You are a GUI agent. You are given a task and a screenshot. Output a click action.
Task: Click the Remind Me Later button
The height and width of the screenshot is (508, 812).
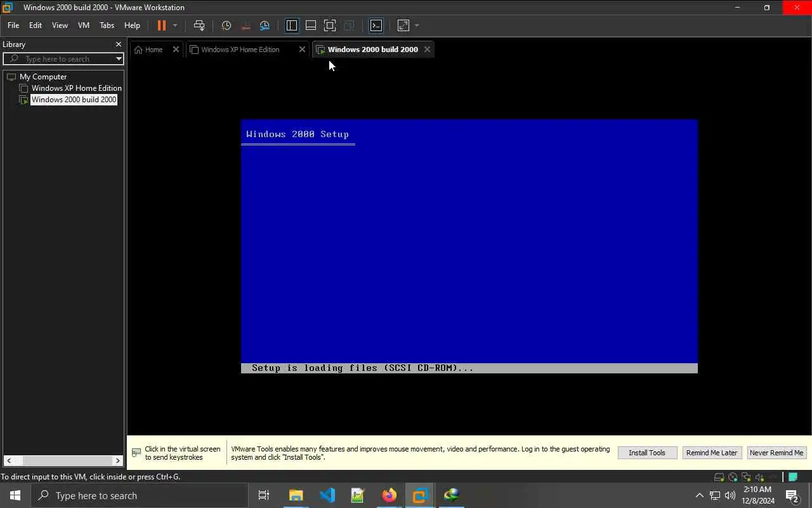[x=712, y=453]
